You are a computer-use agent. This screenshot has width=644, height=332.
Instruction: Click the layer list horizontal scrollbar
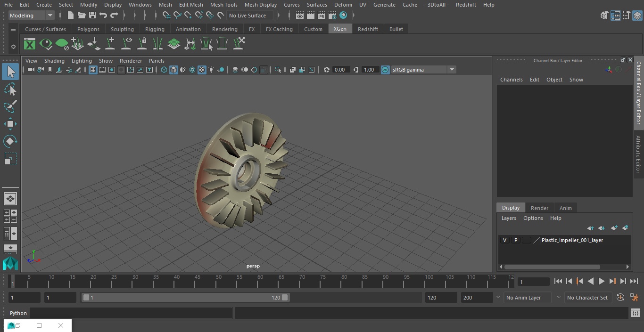pos(552,267)
